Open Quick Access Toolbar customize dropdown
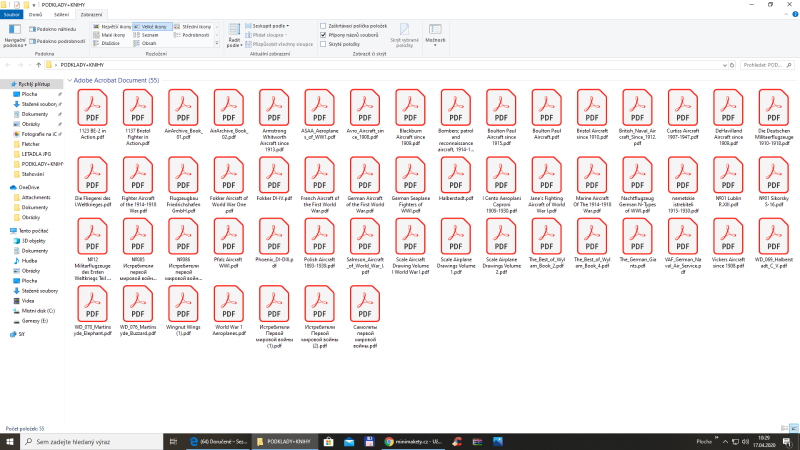The height and width of the screenshot is (450, 800). click(34, 5)
